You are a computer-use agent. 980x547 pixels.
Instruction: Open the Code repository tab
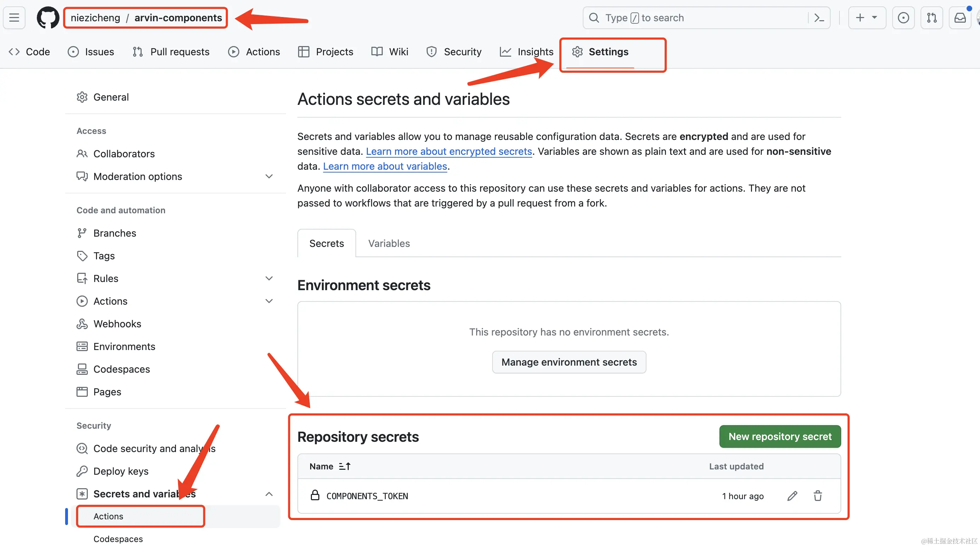tap(29, 51)
